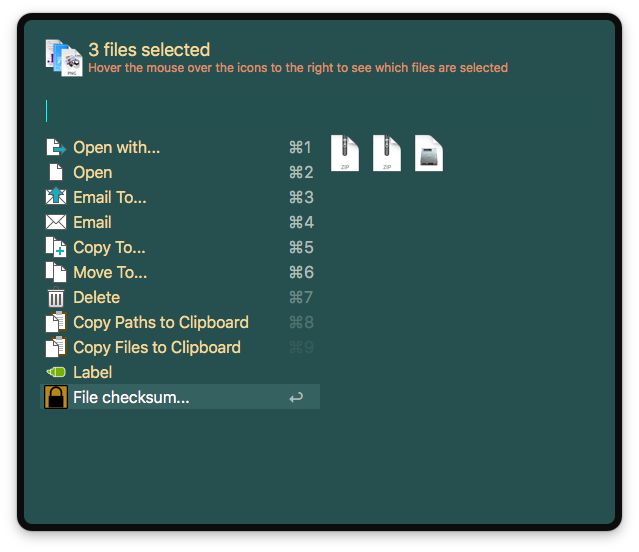Viewport: 639px width, 552px height.
Task: Click the Open with... action icon
Action: click(56, 148)
